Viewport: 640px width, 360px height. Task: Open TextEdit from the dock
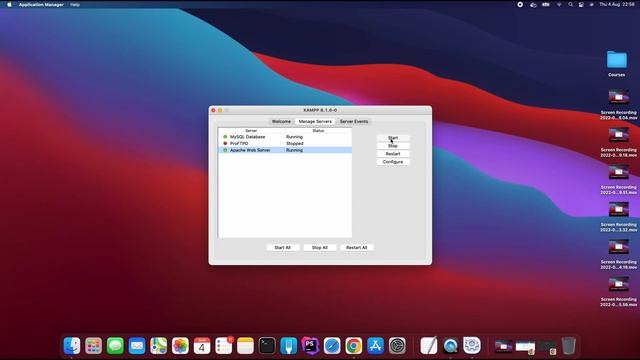[x=429, y=346]
